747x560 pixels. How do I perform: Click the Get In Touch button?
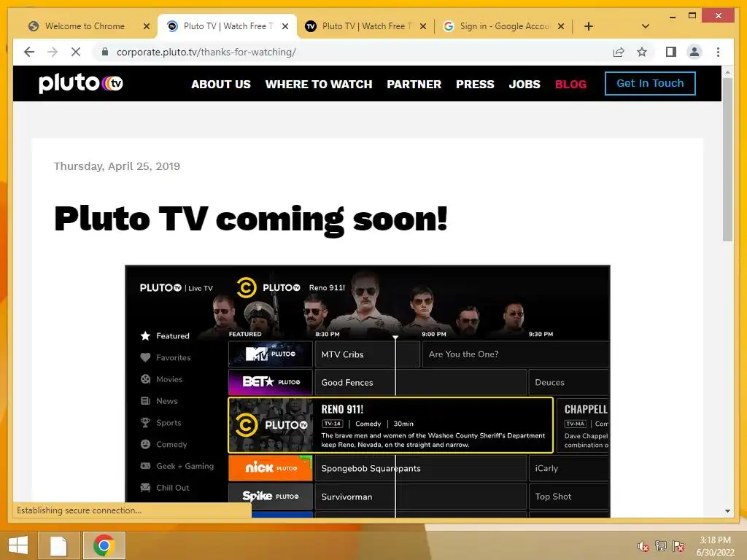pyautogui.click(x=650, y=83)
